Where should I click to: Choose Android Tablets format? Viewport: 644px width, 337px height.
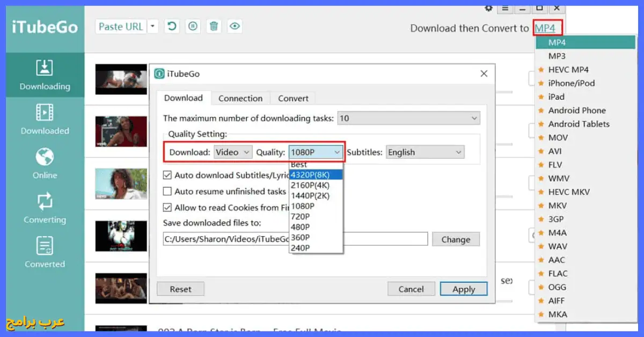(x=585, y=124)
